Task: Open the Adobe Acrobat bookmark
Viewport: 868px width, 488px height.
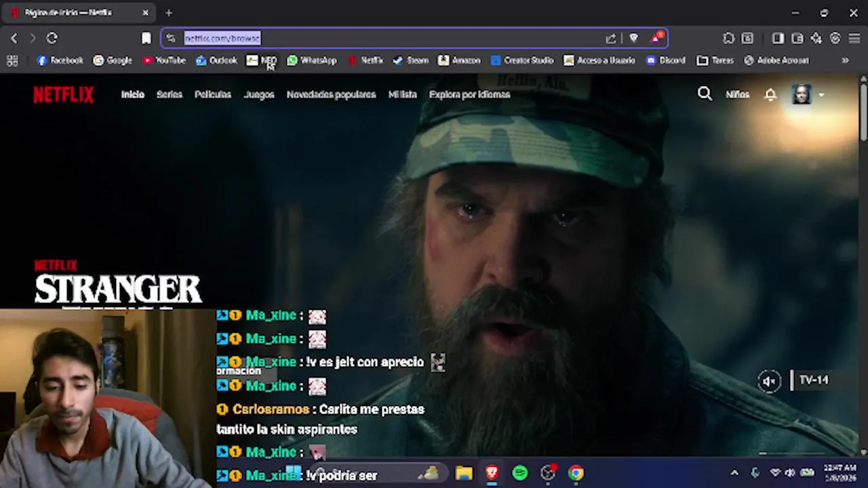Action: (776, 61)
